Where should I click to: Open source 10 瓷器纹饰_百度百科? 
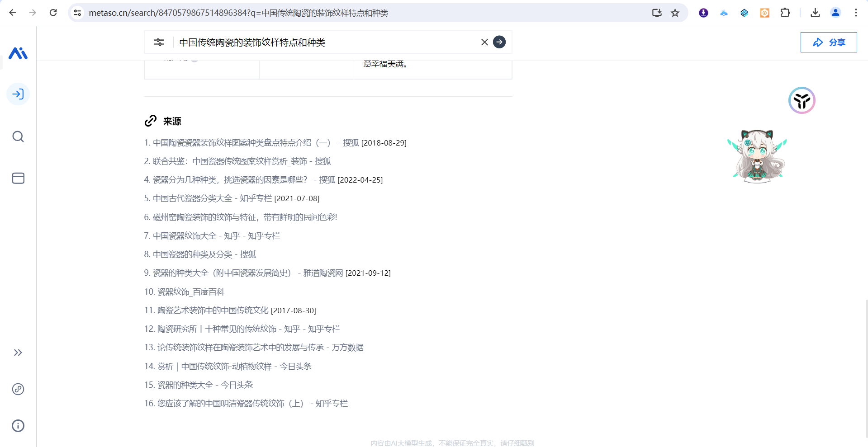[x=190, y=292]
